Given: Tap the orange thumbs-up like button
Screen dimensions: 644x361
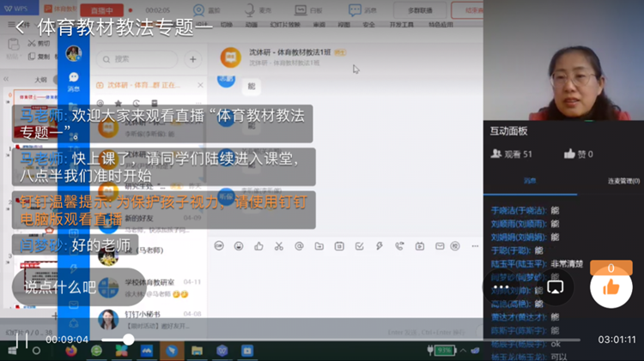Looking at the screenshot, I should pyautogui.click(x=611, y=286).
